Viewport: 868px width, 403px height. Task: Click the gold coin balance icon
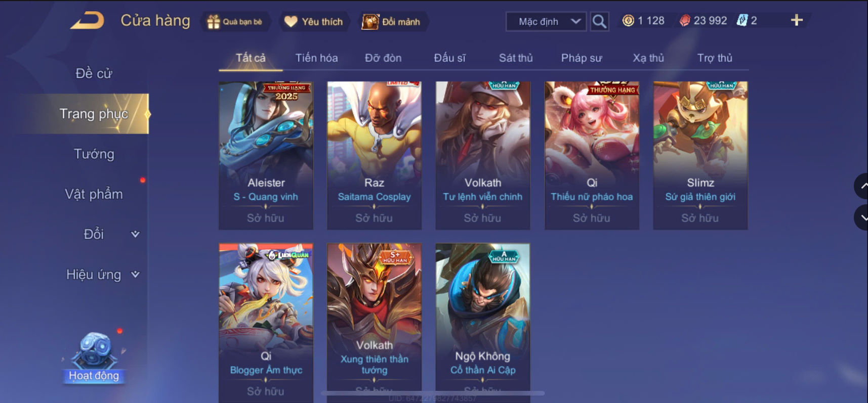(628, 21)
